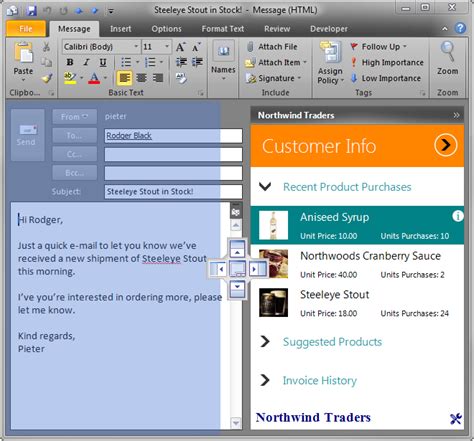The height and width of the screenshot is (441, 474).
Task: Dock window to the left guide
Action: tap(218, 269)
